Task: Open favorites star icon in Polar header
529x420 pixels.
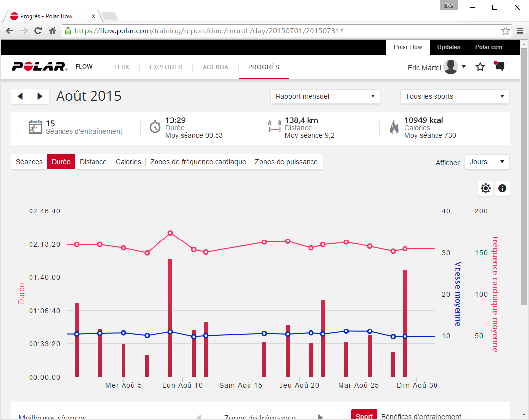Action: click(x=480, y=67)
